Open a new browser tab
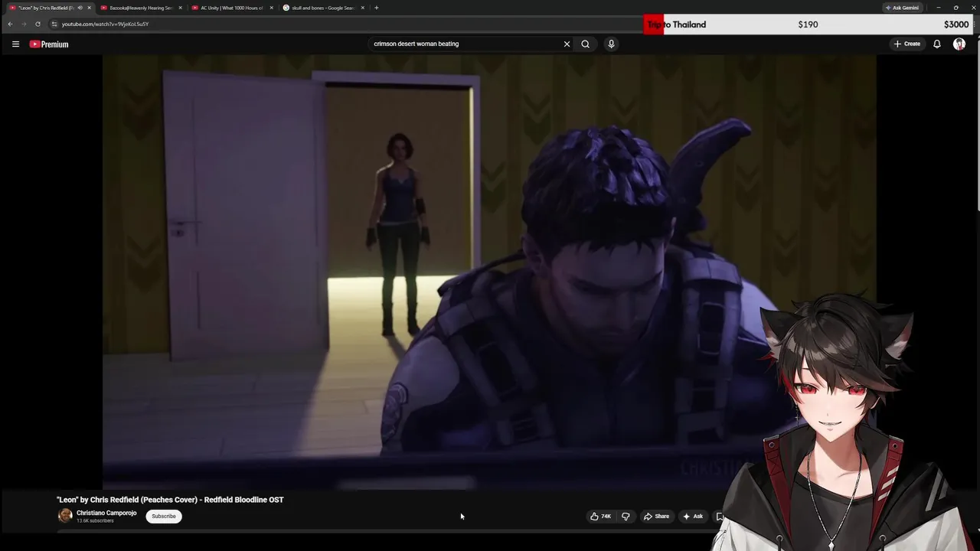This screenshot has width=980, height=551. tap(376, 8)
